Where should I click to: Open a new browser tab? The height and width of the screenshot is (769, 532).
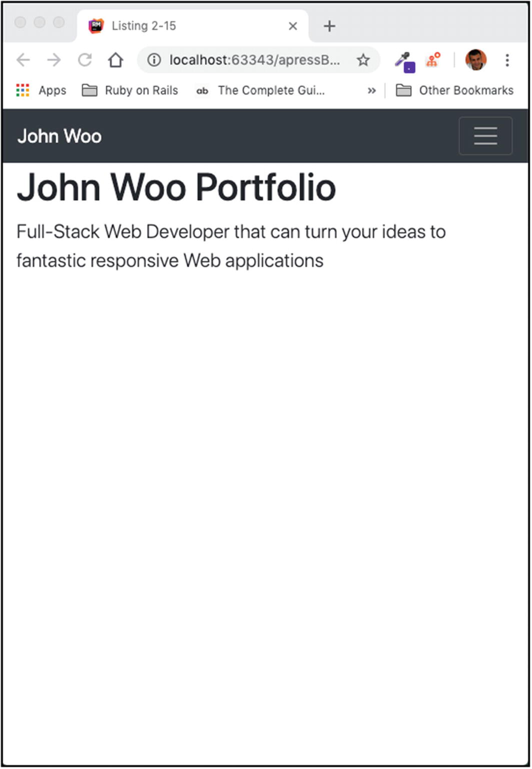[x=329, y=26]
